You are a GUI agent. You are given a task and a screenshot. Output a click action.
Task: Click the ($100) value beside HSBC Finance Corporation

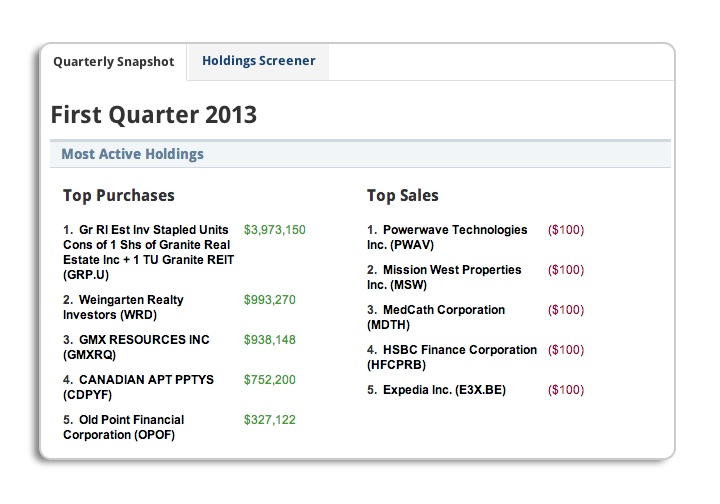coord(566,349)
